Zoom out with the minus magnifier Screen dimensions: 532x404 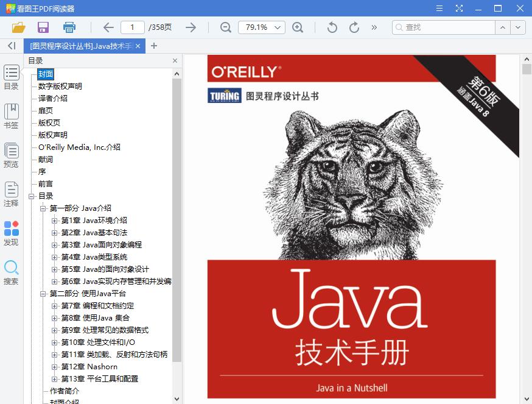[226, 27]
